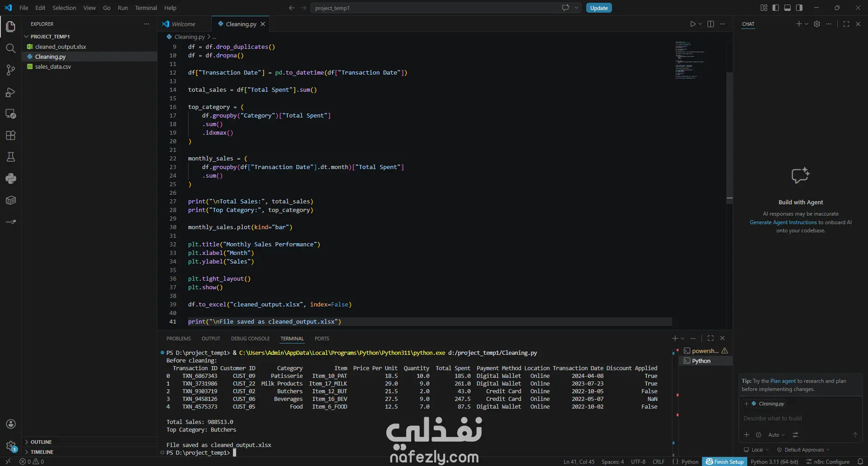Open run button dropdown arrow
The height and width of the screenshot is (466, 868).
pyautogui.click(x=700, y=24)
